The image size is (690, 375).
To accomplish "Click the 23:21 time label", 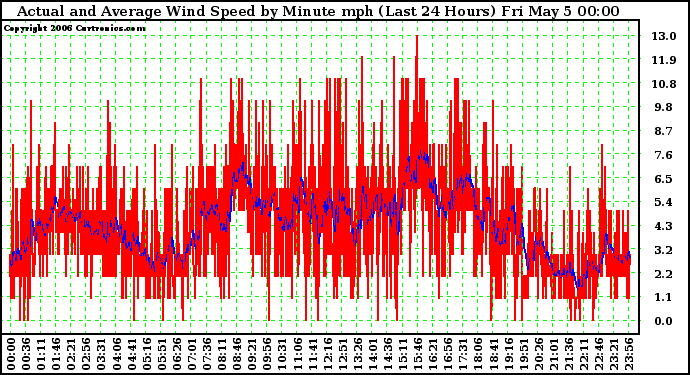I will (614, 354).
